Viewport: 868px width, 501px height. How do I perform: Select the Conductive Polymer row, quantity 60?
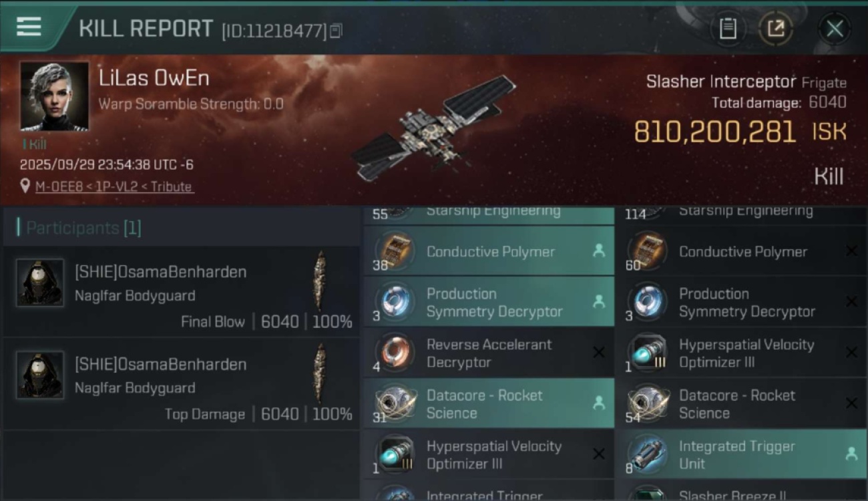(741, 251)
